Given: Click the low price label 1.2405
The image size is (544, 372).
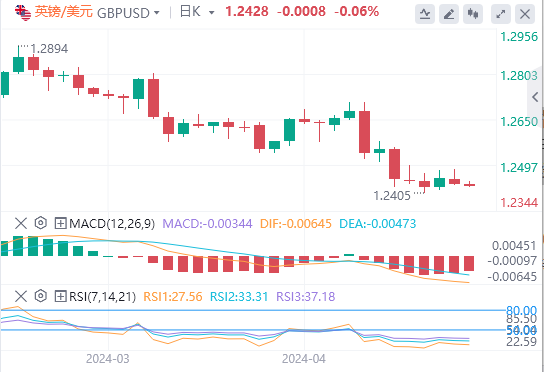Looking at the screenshot, I should 392,196.
